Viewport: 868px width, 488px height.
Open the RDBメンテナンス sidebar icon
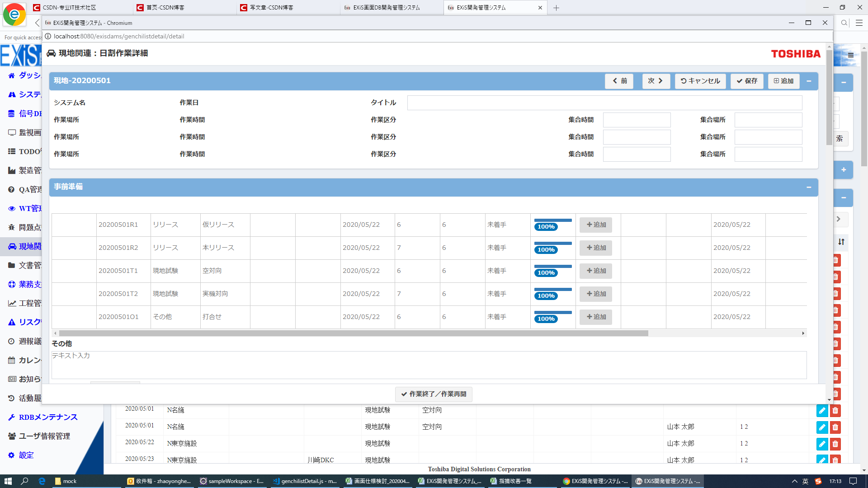coord(11,417)
